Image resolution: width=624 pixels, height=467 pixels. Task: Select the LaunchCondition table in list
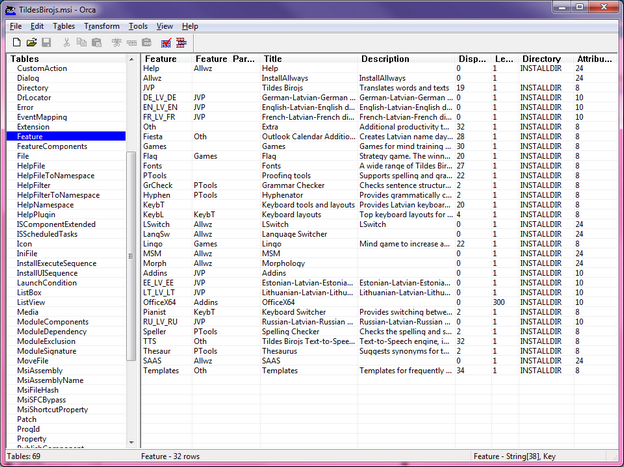pyautogui.click(x=46, y=282)
